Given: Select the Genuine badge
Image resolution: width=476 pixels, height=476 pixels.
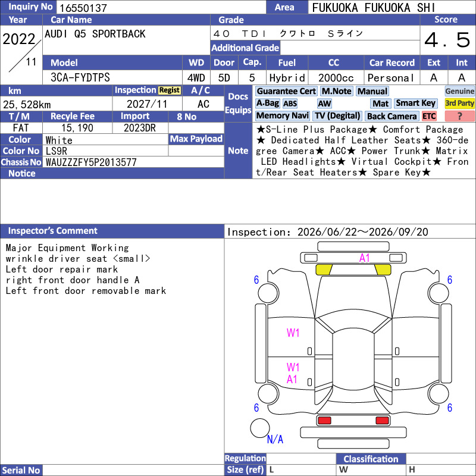Looking at the screenshot, I should click(459, 91).
